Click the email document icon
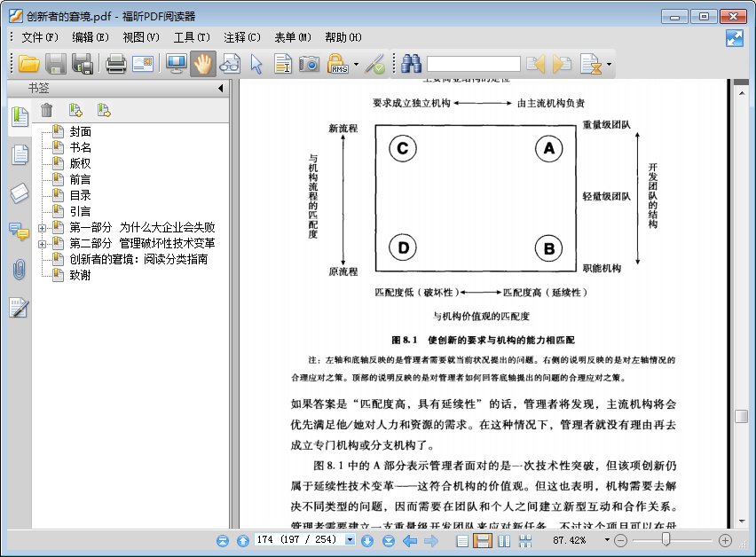The image size is (756, 557). 143,64
